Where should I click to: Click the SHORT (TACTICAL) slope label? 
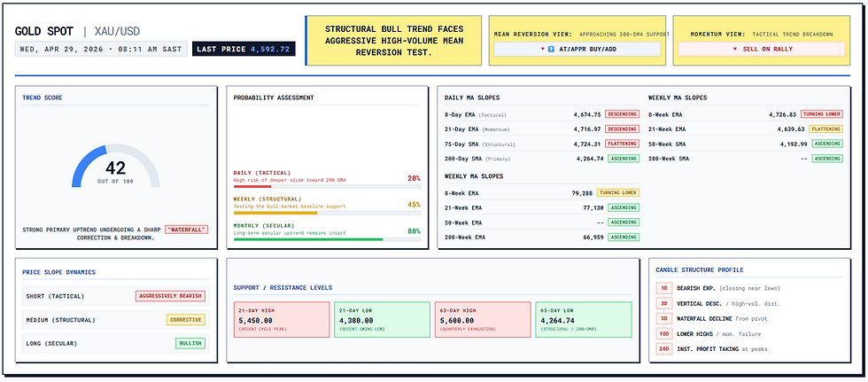(55, 296)
